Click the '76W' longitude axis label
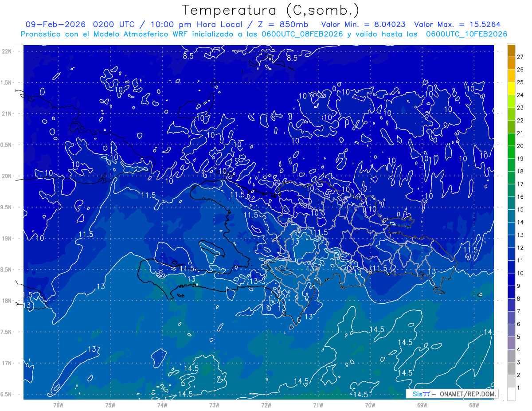Viewport: 532px width, 411px height. point(58,405)
